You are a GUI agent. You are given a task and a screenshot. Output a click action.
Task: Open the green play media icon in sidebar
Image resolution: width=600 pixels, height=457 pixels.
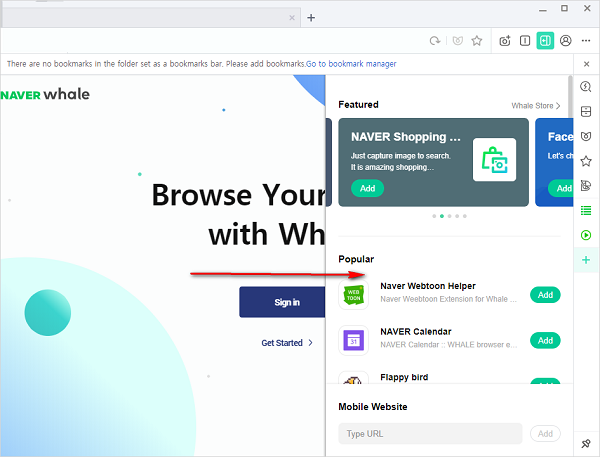click(x=586, y=235)
